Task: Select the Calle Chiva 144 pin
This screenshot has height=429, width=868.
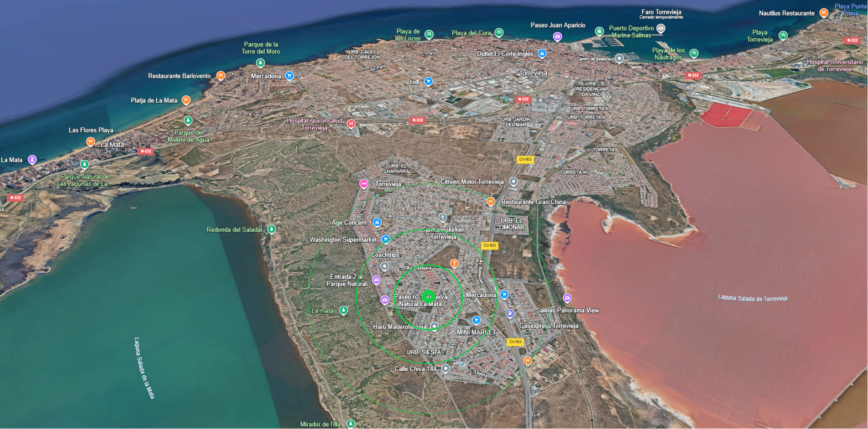Action: coord(446,368)
